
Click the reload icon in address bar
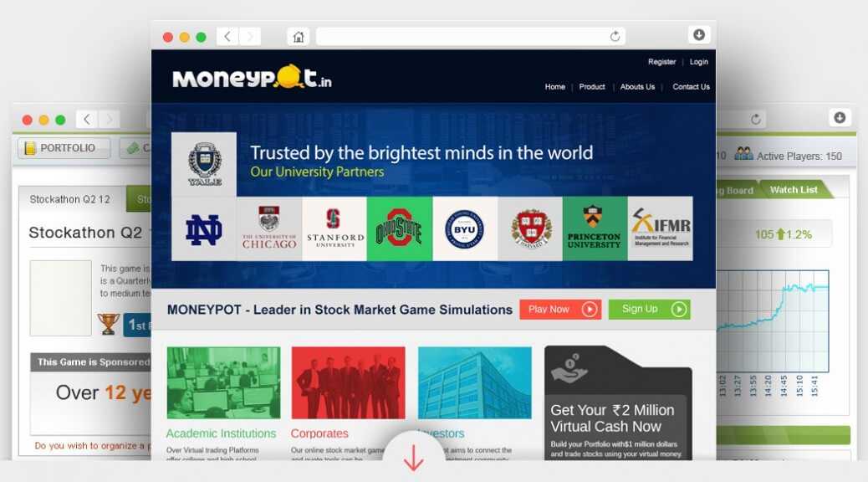click(615, 37)
